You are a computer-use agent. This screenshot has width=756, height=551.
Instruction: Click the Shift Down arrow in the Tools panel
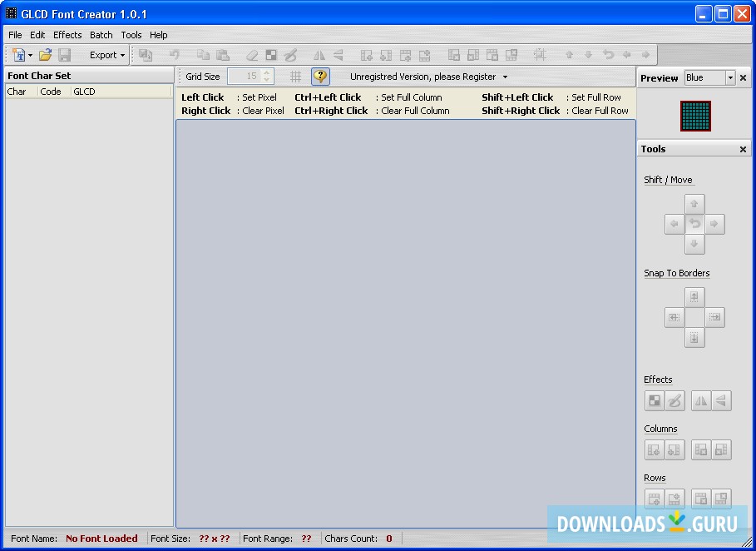tap(694, 244)
